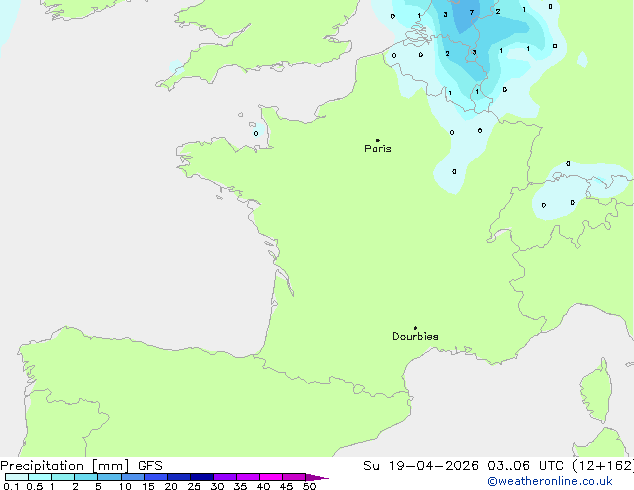Pick the blue legend swatch between 15 and 20
Screen dimensions: 634x490
point(155,477)
